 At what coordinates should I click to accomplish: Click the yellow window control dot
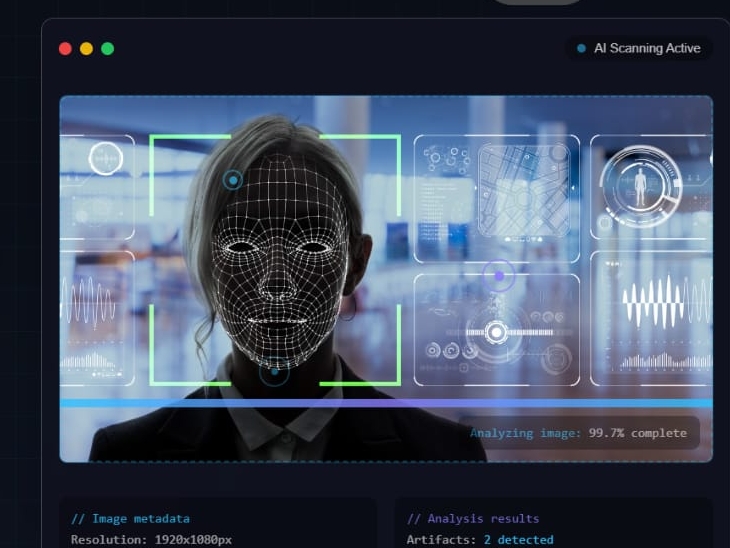86,48
